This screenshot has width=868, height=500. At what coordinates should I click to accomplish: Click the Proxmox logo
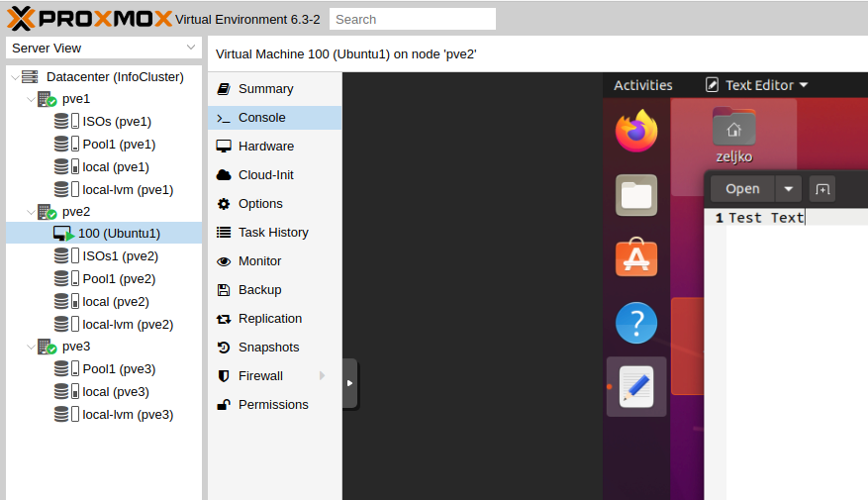[90, 19]
